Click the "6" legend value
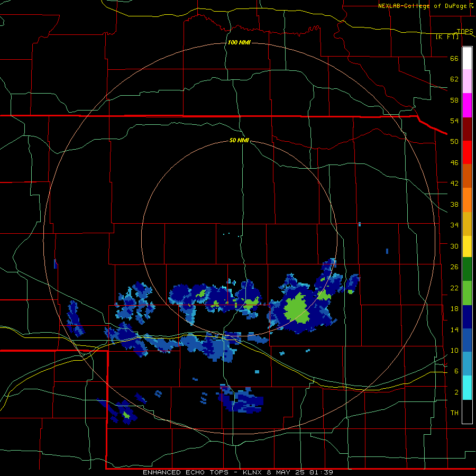This screenshot has height=476, width=476. pos(456,371)
